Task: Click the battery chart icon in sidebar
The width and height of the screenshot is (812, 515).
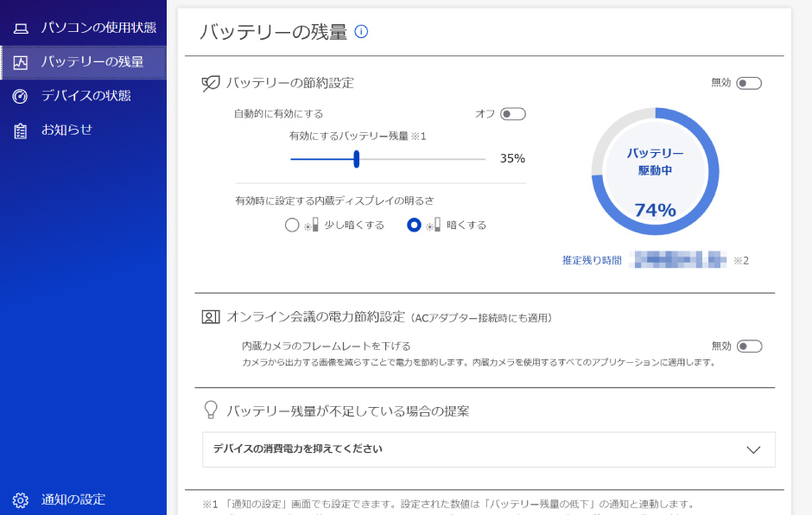Action: tap(21, 62)
